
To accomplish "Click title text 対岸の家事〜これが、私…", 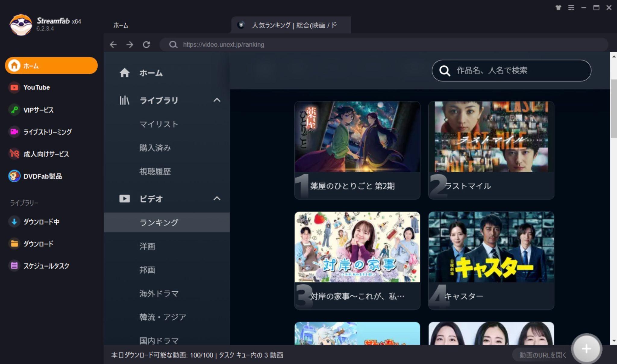I will tap(357, 297).
